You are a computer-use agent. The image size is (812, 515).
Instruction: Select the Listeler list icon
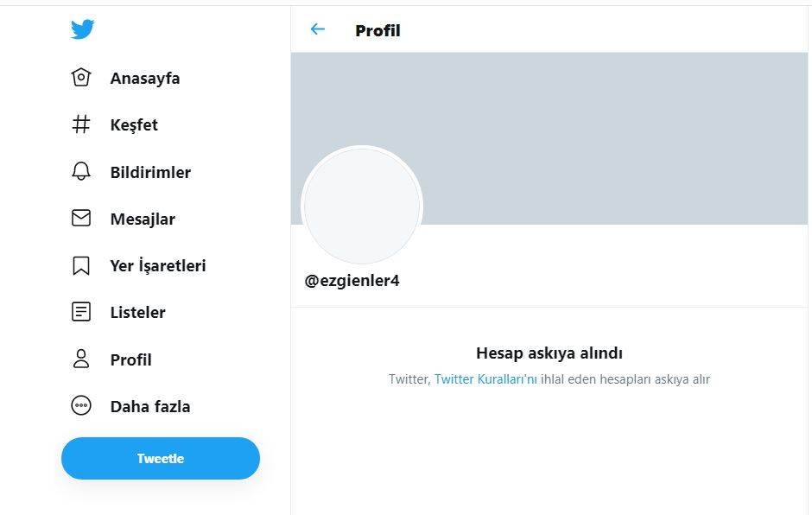click(x=81, y=312)
